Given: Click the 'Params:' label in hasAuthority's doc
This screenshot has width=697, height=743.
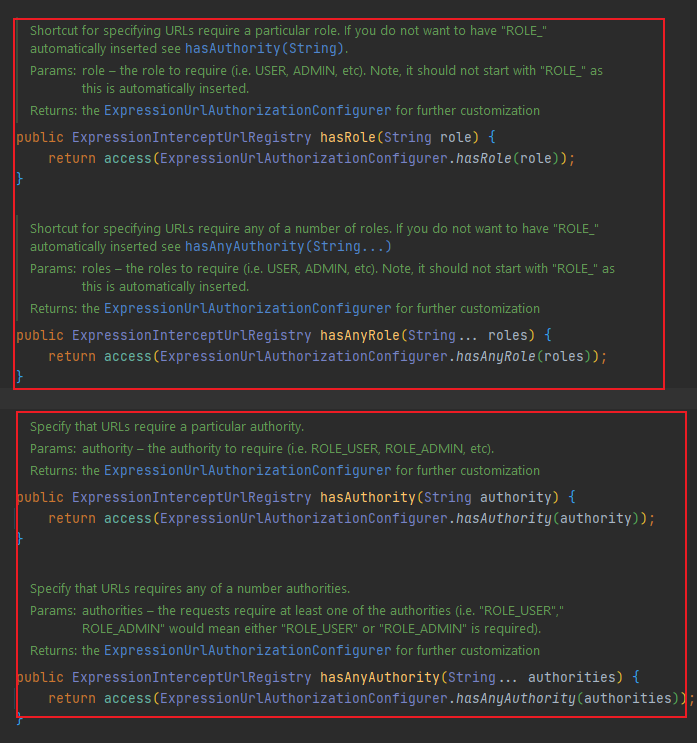Looking at the screenshot, I should [x=53, y=449].
